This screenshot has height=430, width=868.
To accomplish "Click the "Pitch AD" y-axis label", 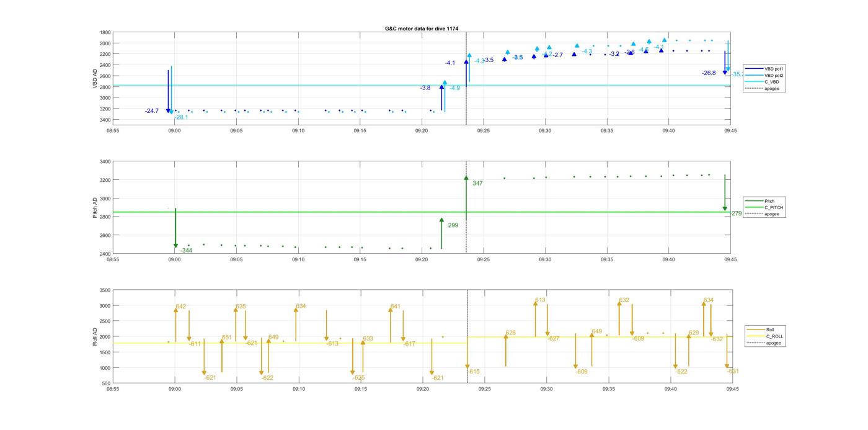I will (95, 208).
